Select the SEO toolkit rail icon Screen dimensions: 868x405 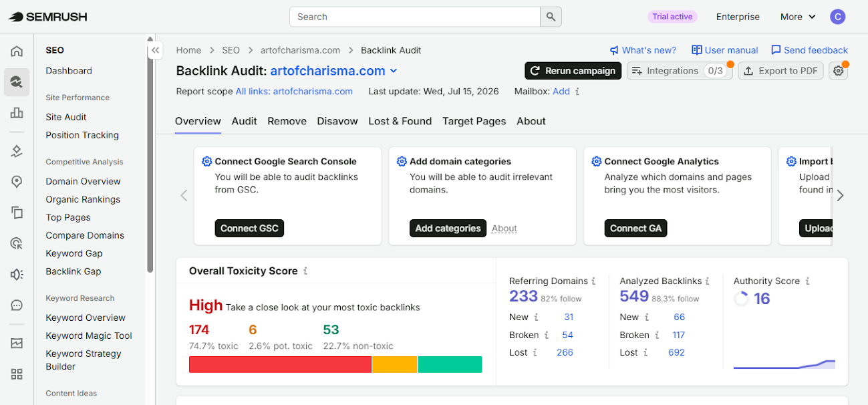17,82
